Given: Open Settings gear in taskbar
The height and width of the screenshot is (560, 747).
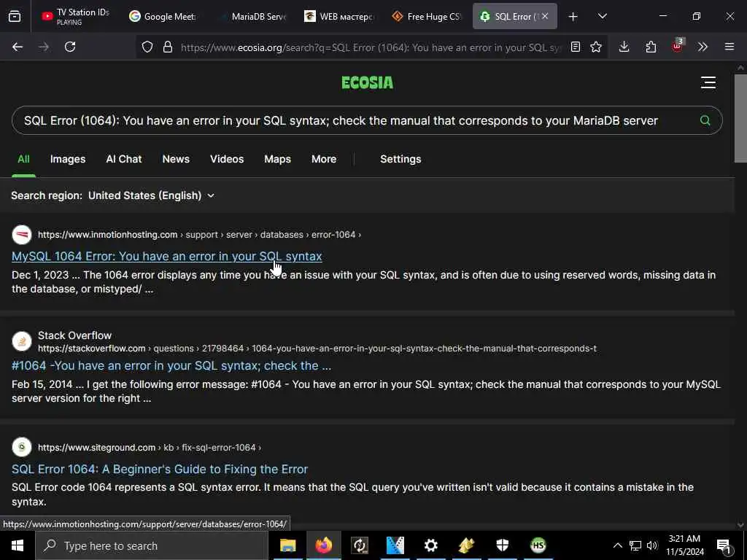Looking at the screenshot, I should [x=430, y=545].
